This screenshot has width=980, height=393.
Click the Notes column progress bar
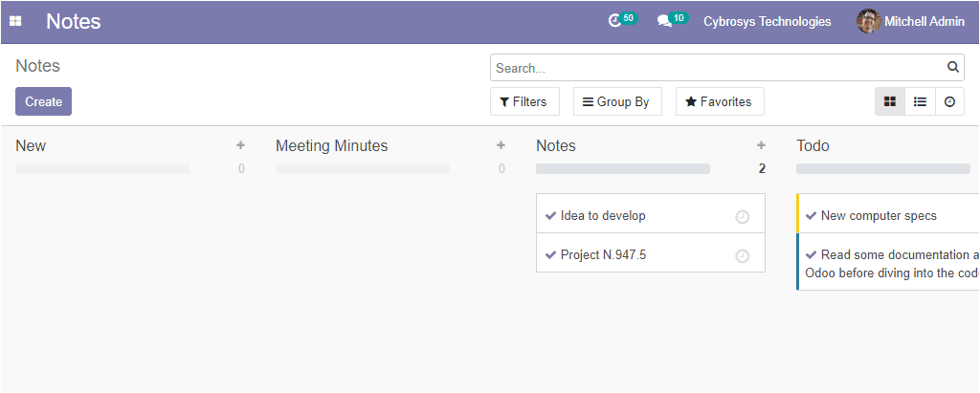click(623, 168)
